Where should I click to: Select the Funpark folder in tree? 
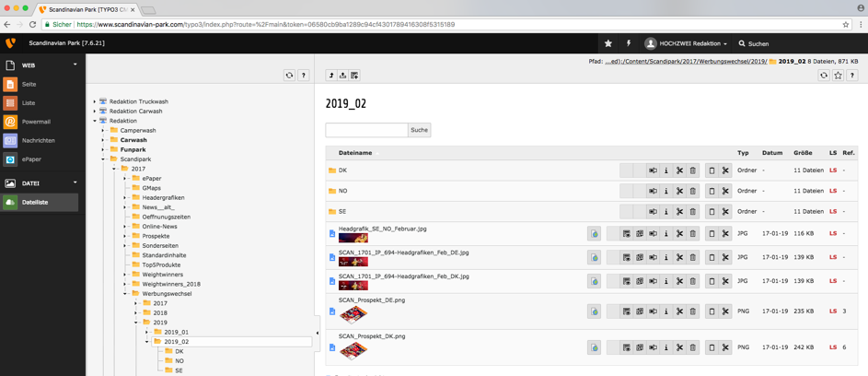[133, 149]
